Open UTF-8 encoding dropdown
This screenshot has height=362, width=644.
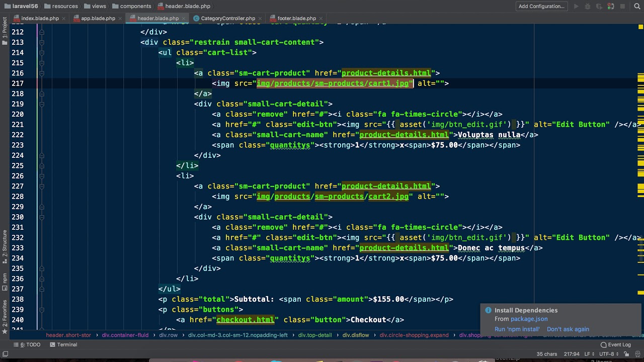pyautogui.click(x=609, y=354)
